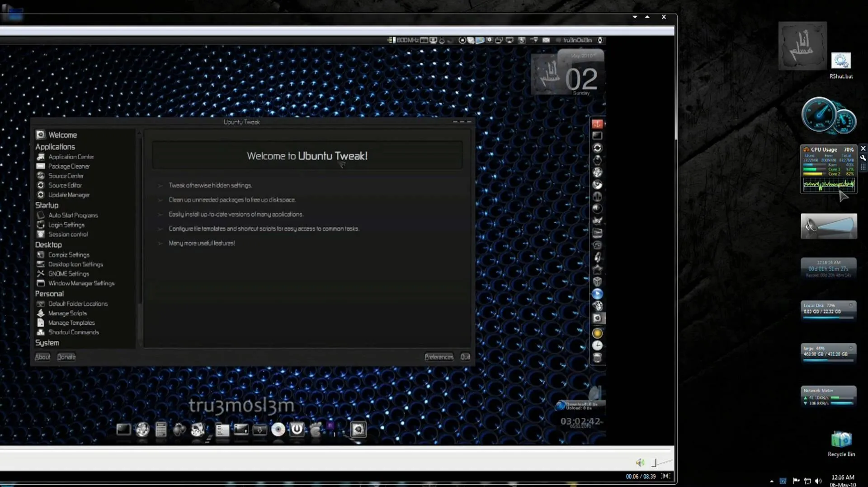This screenshot has height=487, width=868.
Task: Click the network signal icon in the top panel
Action: [534, 40]
